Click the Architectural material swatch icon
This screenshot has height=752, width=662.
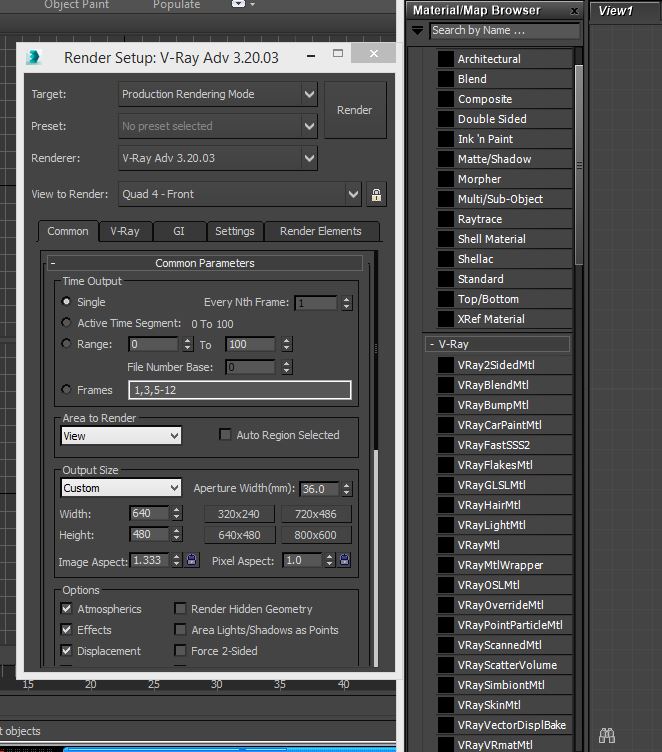click(x=446, y=59)
